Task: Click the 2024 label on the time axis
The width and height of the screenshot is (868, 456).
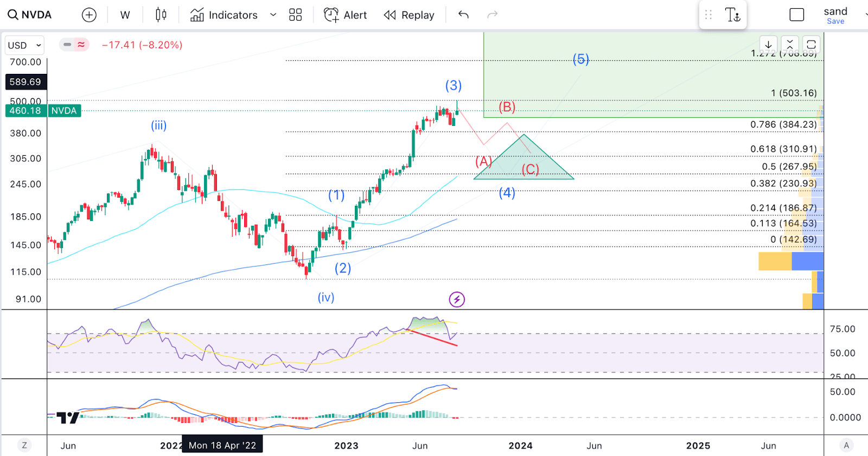Action: click(520, 446)
